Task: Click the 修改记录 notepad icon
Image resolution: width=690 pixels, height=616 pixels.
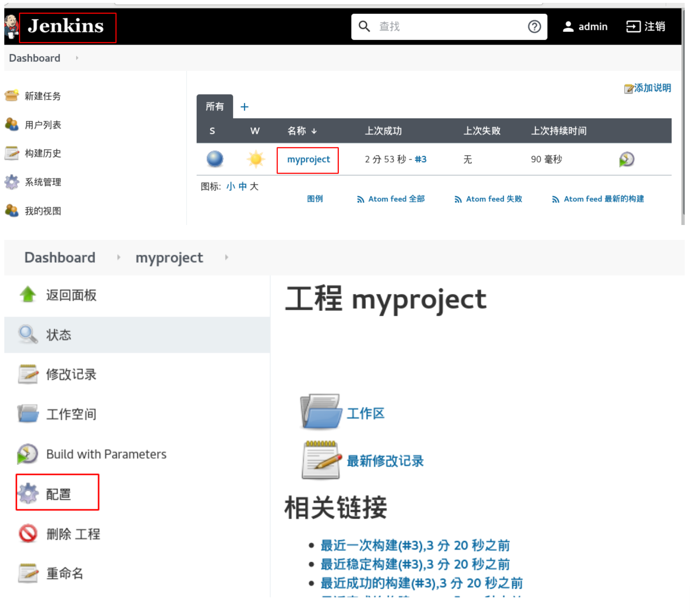Action: [28, 374]
